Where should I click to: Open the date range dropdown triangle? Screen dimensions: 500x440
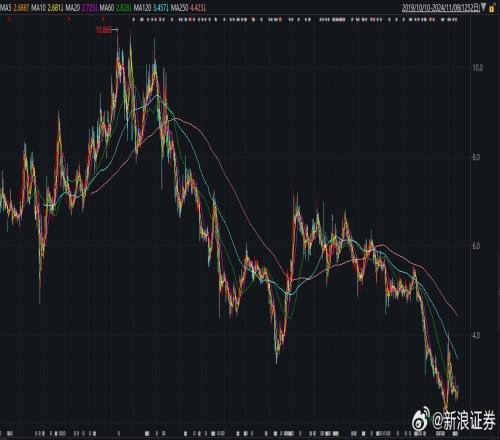[484, 7]
